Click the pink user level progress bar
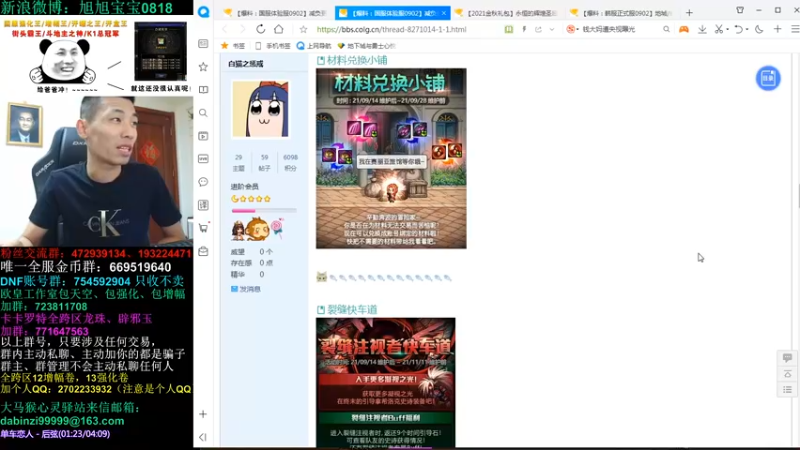This screenshot has height=450, width=800. tap(264, 210)
